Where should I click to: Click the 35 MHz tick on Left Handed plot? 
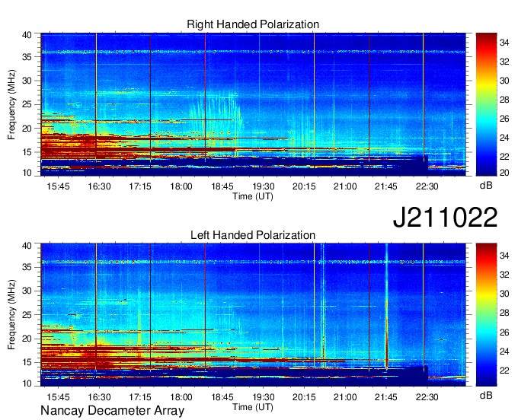[27, 267]
